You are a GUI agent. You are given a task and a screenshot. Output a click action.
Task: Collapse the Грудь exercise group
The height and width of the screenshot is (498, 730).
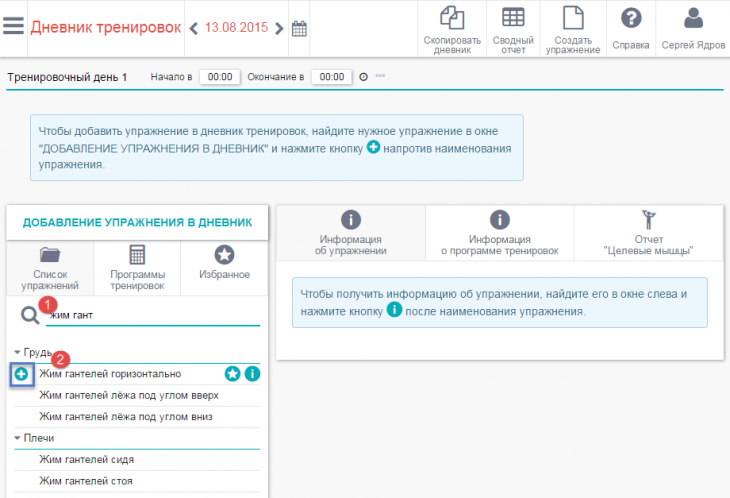coord(18,352)
